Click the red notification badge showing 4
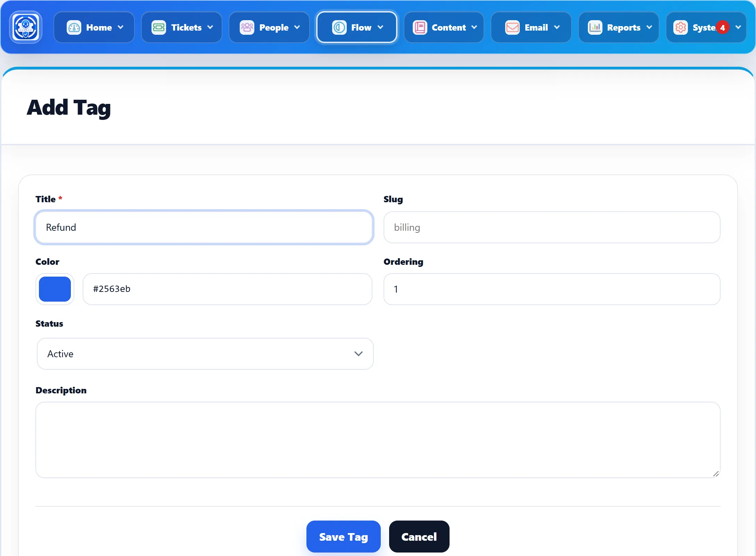This screenshot has height=556, width=756. click(x=723, y=27)
